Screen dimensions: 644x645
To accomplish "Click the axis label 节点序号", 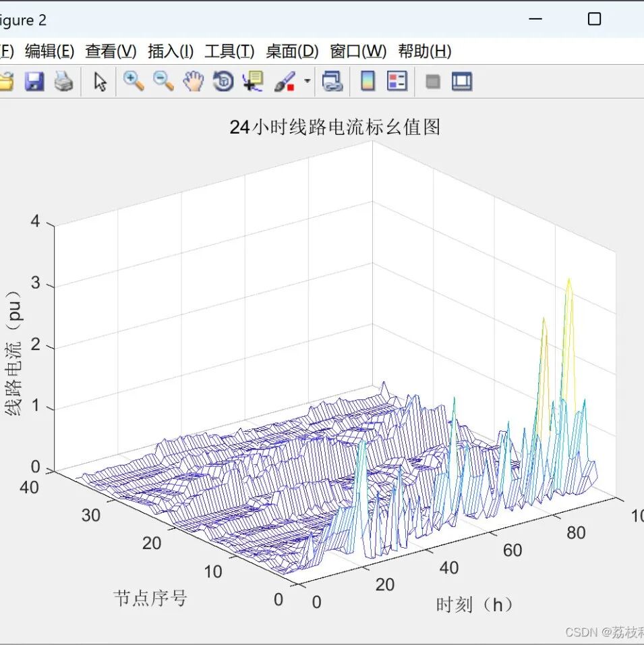I will coord(150,598).
